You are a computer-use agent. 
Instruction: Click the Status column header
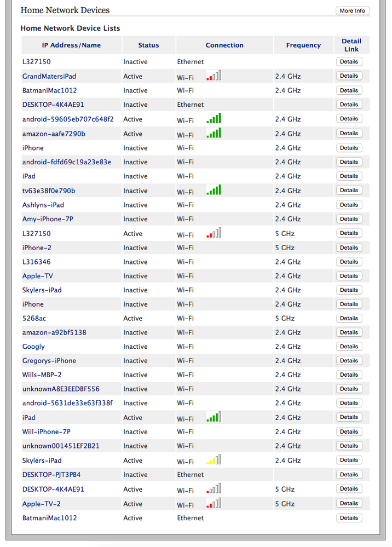pos(148,45)
